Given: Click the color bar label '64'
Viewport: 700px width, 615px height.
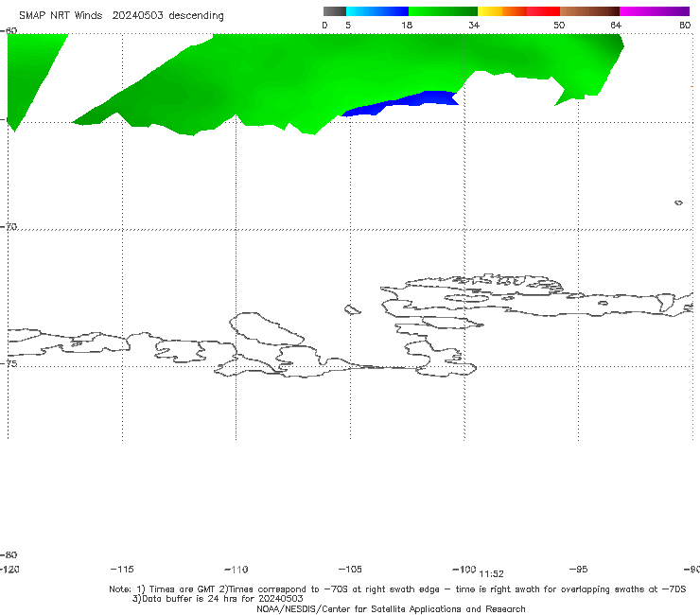Looking at the screenshot, I should click(616, 26).
